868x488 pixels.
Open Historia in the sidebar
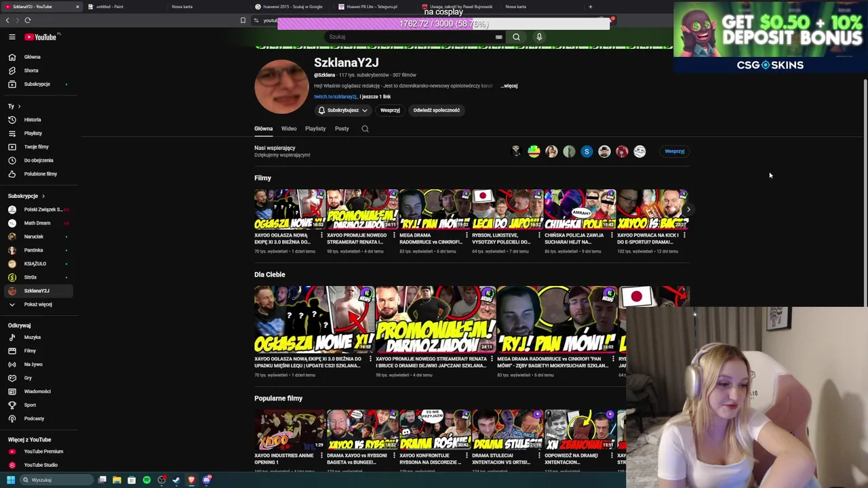tap(33, 119)
